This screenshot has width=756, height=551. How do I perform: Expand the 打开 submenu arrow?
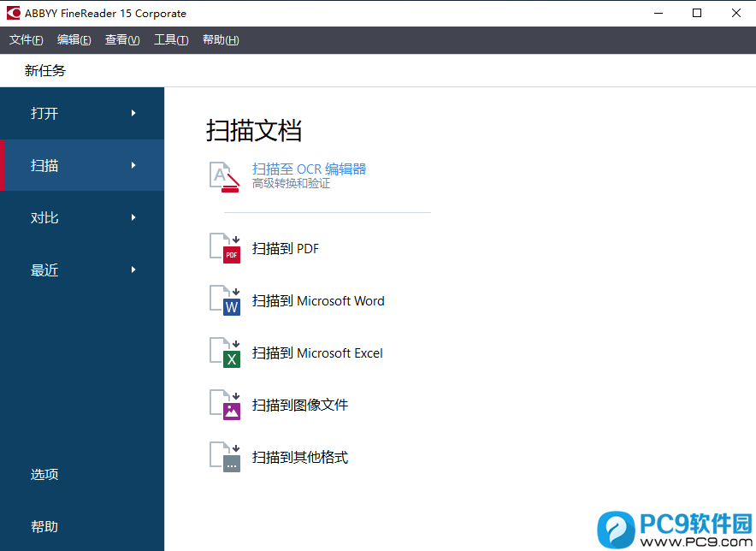133,113
